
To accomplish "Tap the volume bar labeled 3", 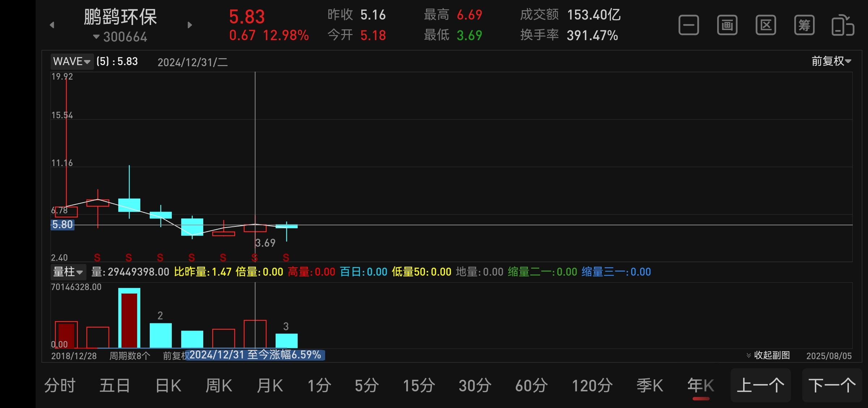I will pos(286,341).
